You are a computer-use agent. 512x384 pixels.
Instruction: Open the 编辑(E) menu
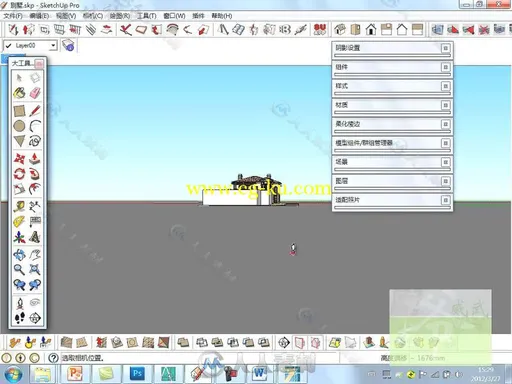coord(39,16)
